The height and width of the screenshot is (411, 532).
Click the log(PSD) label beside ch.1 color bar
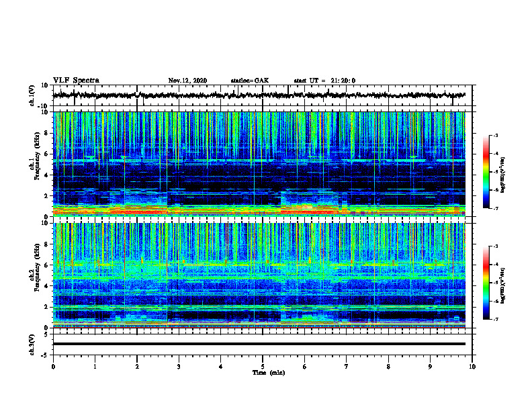click(x=503, y=175)
